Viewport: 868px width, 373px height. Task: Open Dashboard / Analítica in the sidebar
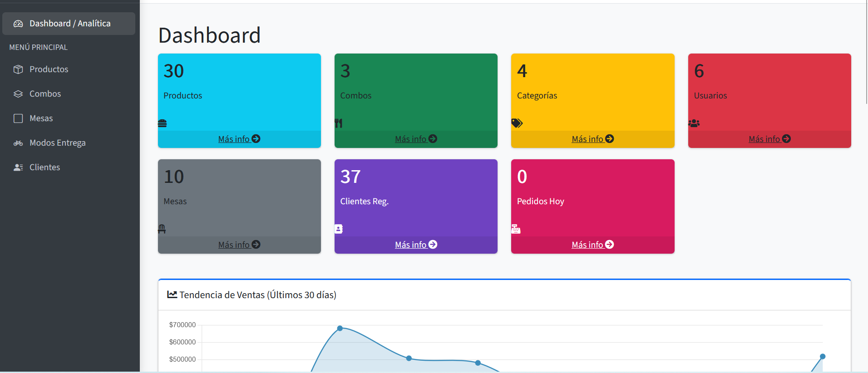(69, 24)
